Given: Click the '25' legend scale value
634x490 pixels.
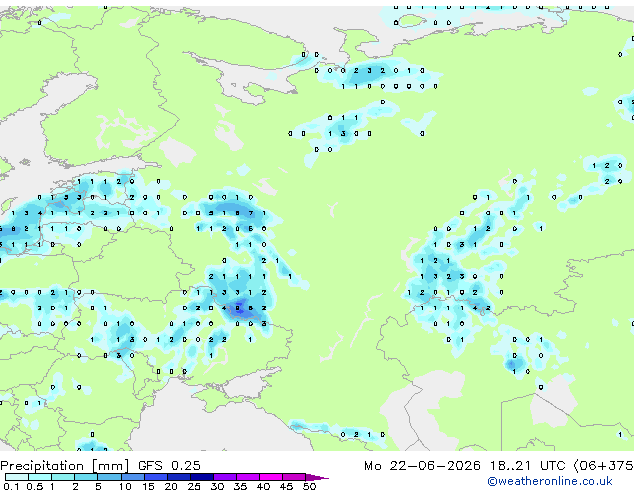Looking at the screenshot, I should 194,486.
